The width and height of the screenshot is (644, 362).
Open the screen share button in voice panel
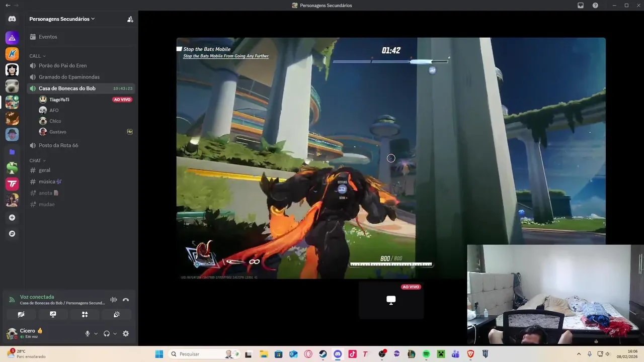tap(53, 314)
